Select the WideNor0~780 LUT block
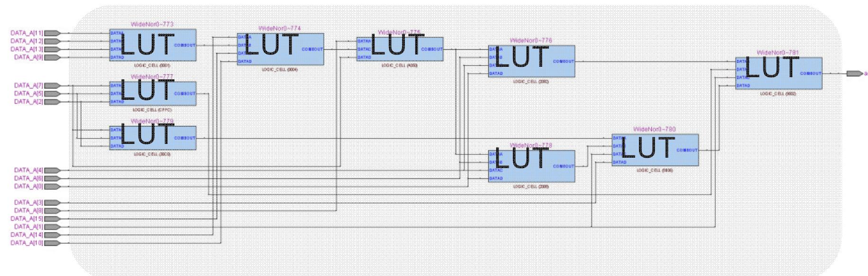This screenshot has height=276, width=868. (655, 150)
